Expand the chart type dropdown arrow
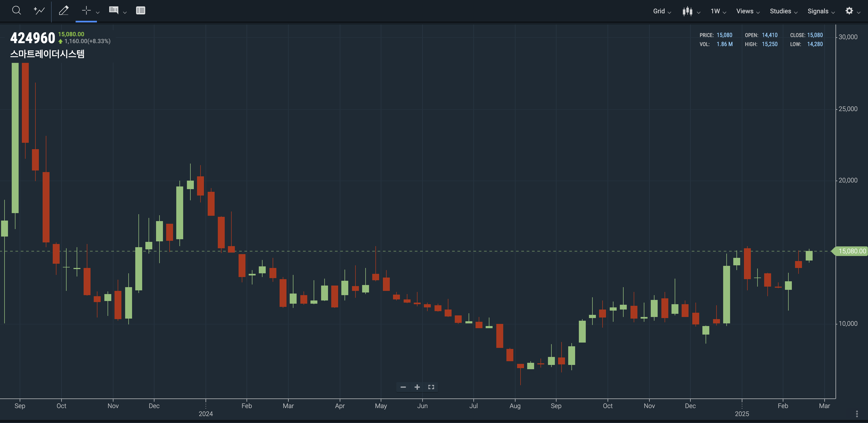The image size is (868, 423). point(698,13)
